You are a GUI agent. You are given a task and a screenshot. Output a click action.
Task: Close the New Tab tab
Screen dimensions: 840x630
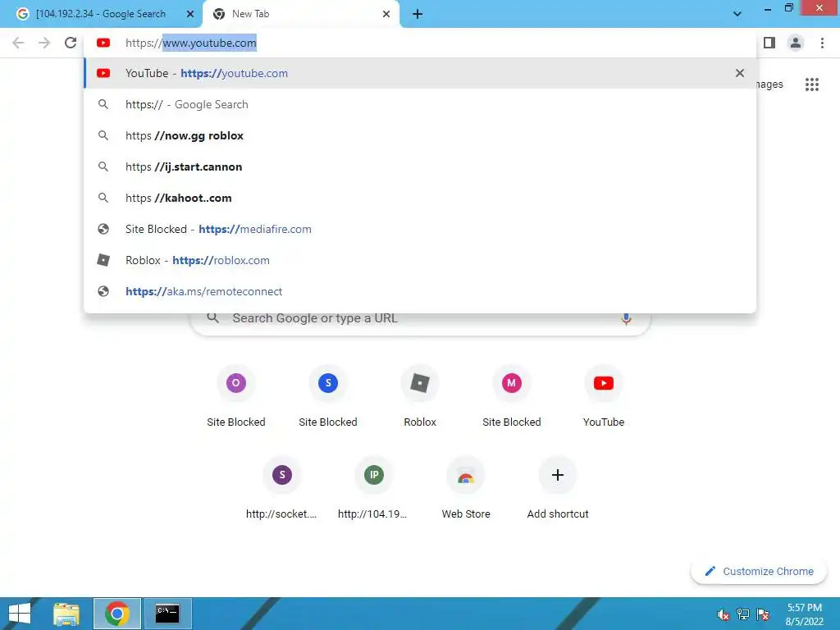(386, 14)
